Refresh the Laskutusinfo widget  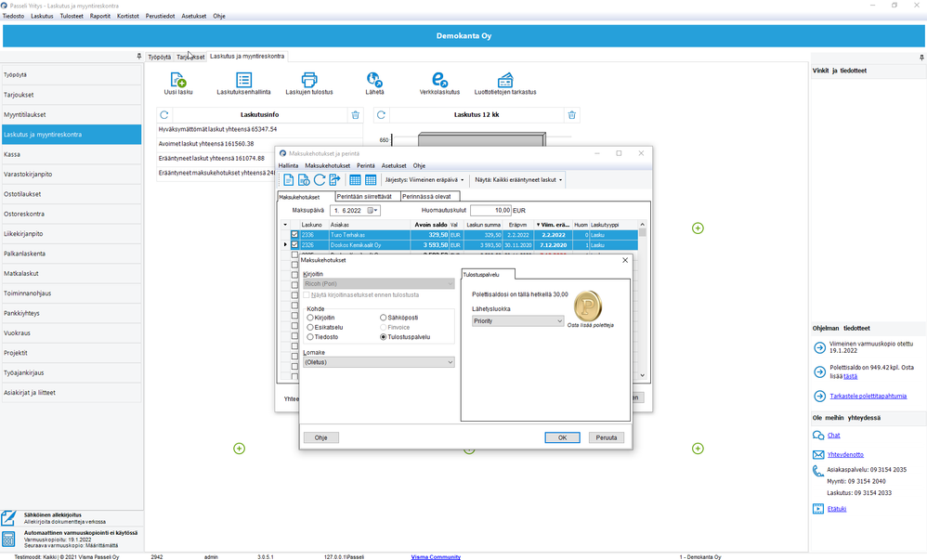tap(164, 115)
